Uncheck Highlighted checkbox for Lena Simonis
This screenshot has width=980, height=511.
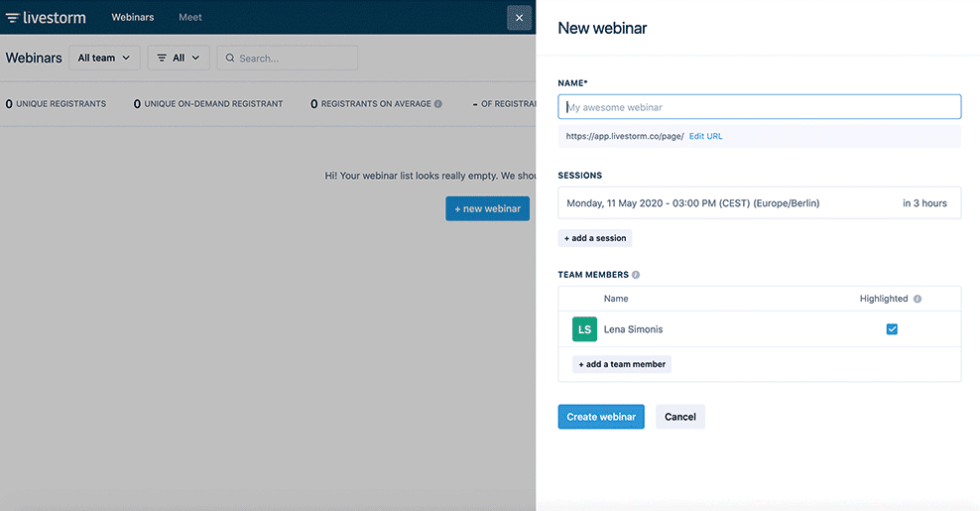pos(892,329)
